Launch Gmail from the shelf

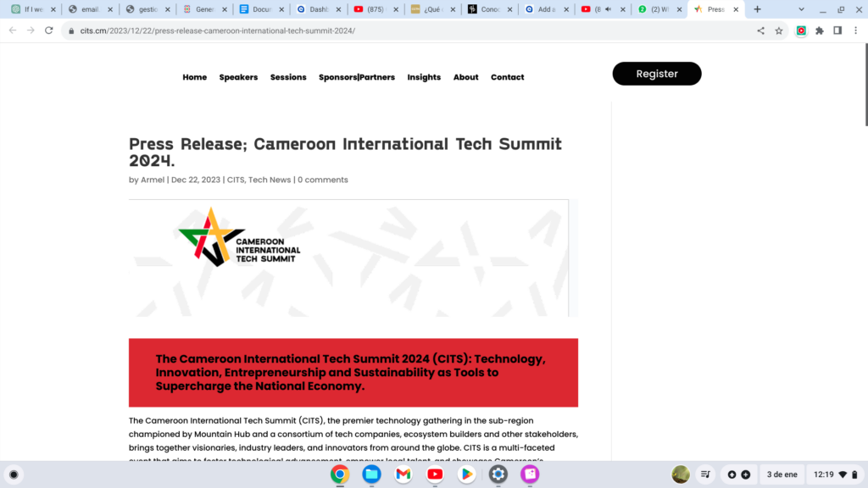(403, 474)
